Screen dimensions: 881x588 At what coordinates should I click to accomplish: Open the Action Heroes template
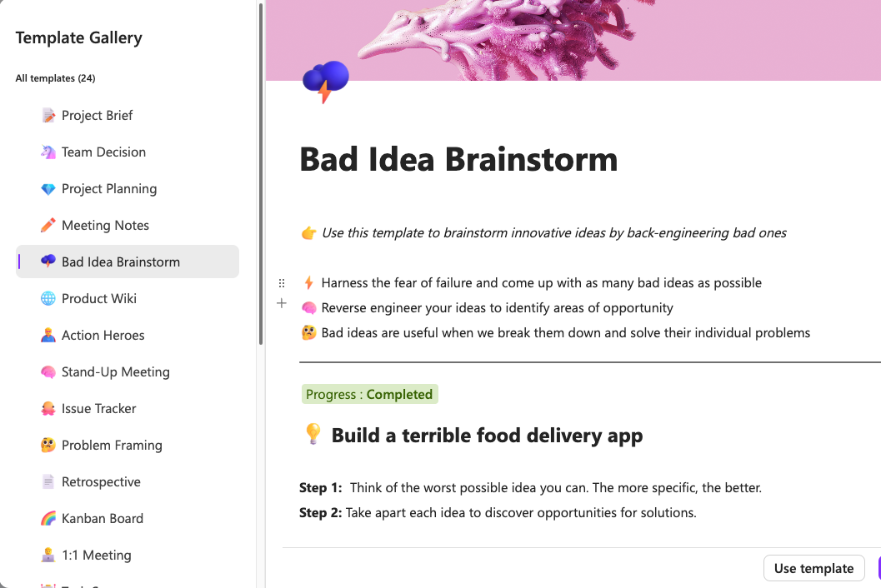[x=103, y=336]
